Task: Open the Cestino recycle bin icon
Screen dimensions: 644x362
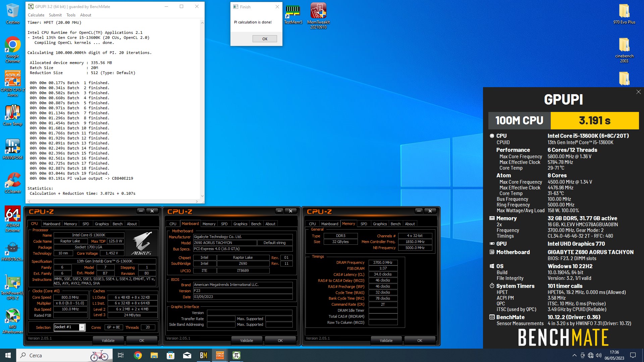Action: [x=13, y=13]
